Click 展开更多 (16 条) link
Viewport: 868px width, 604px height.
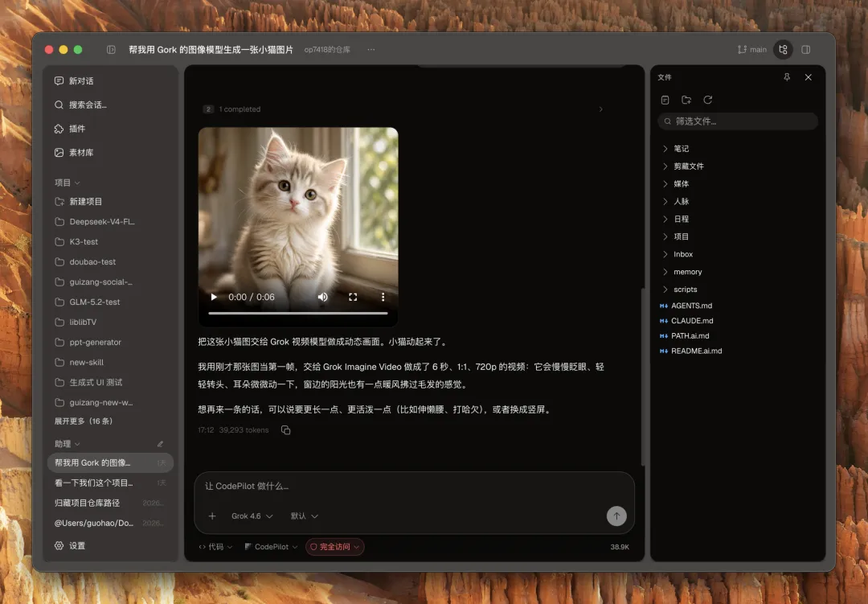(x=84, y=421)
